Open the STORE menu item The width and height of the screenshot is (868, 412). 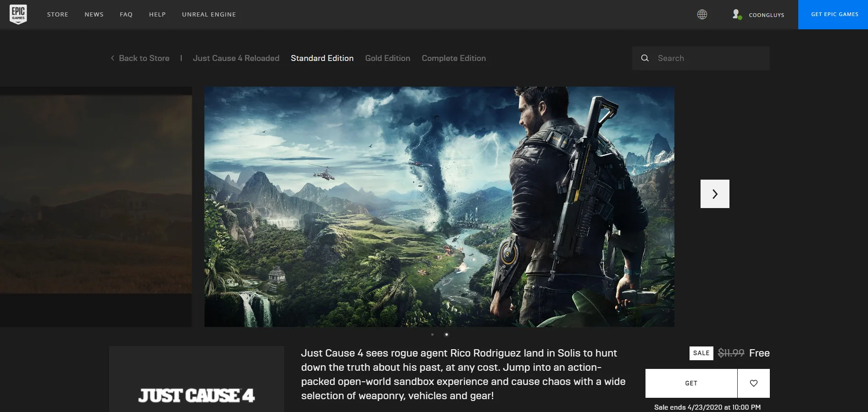58,15
